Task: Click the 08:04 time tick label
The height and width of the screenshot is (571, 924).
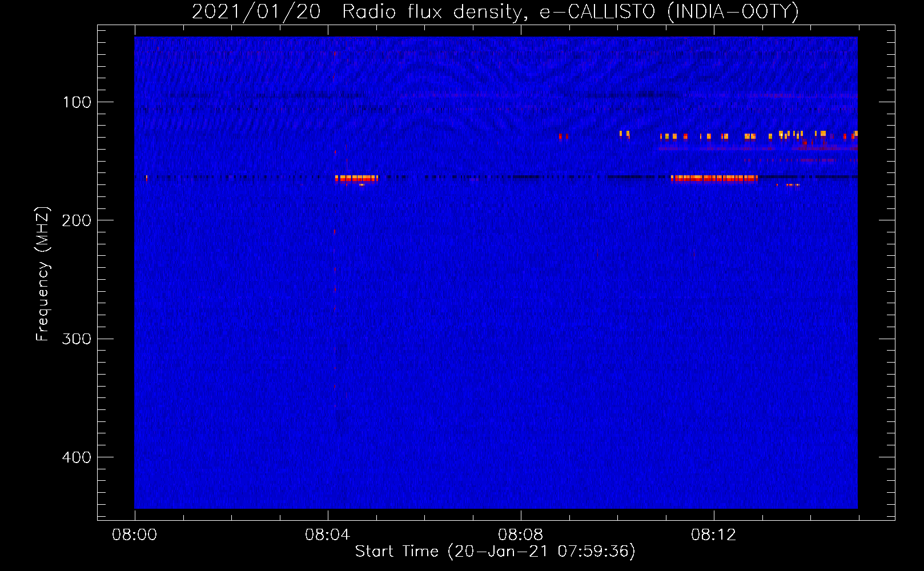Action: pos(328,535)
